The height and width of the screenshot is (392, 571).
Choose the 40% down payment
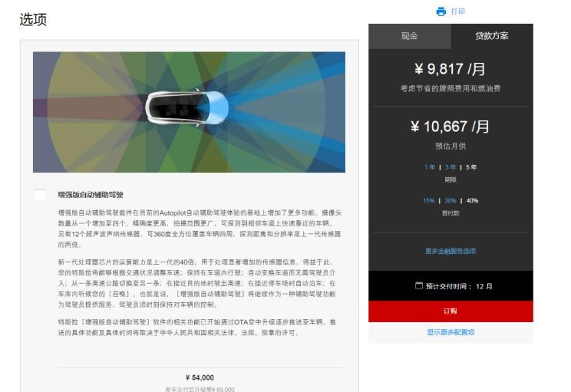(472, 200)
